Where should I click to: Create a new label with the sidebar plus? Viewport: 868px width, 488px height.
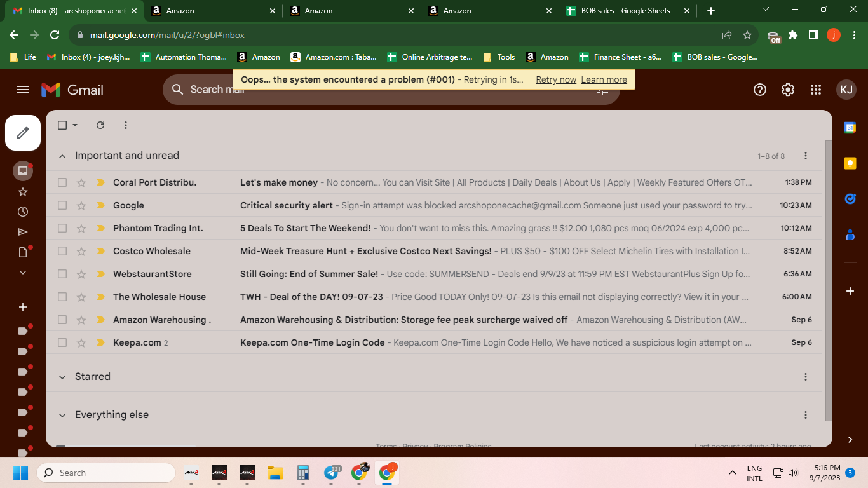[23, 307]
